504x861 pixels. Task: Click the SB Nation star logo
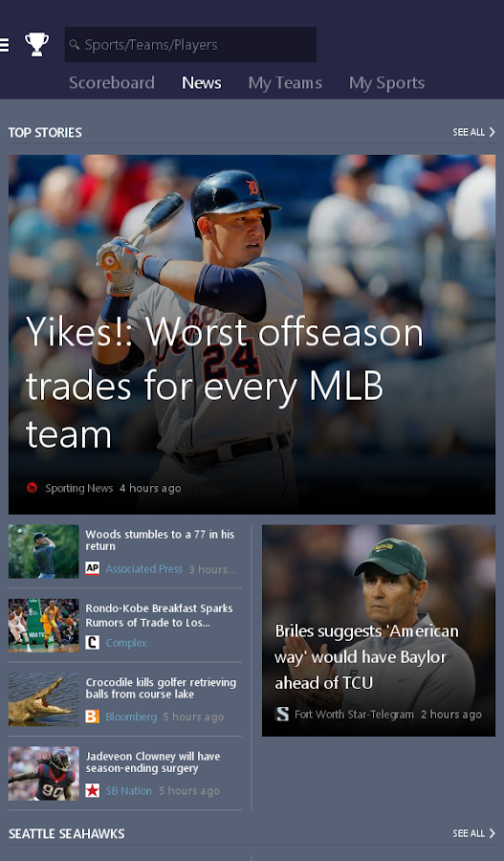coord(92,791)
